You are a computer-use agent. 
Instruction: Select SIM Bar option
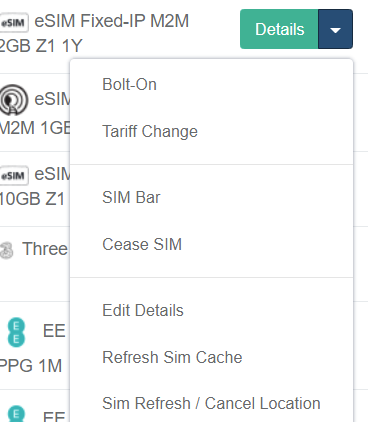coord(131,197)
